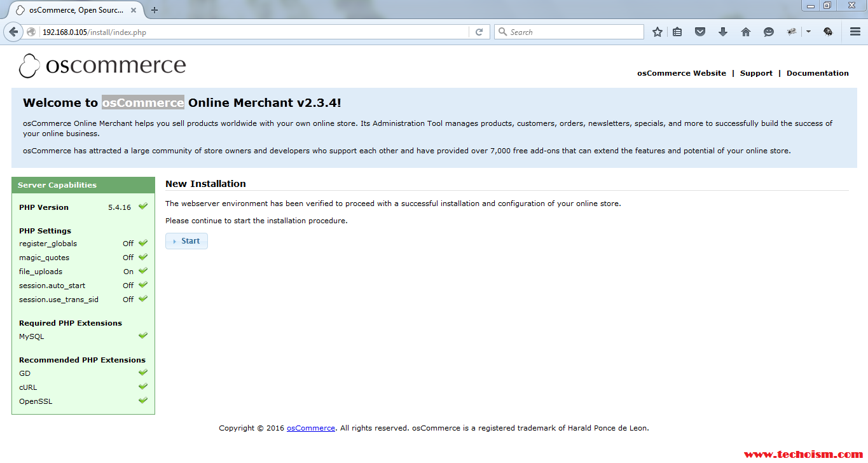Click the search magnifier icon
Viewport: 868px width, 463px height.
(502, 32)
